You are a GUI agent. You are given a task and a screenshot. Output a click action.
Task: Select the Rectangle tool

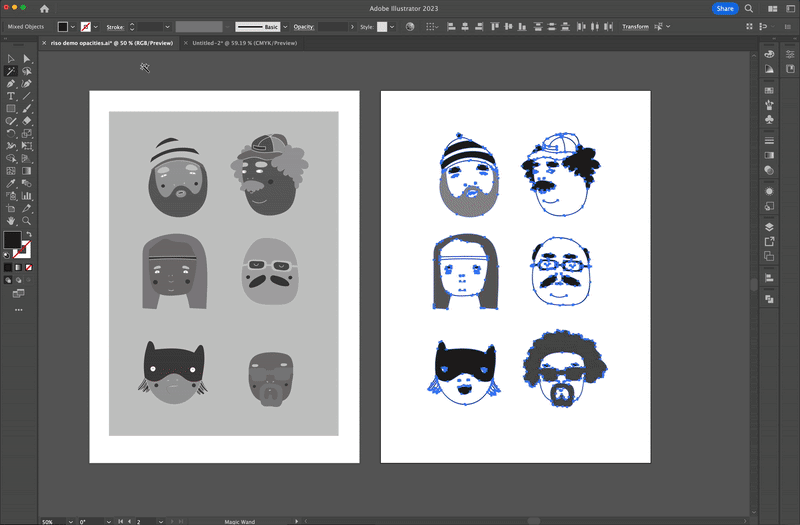11,109
